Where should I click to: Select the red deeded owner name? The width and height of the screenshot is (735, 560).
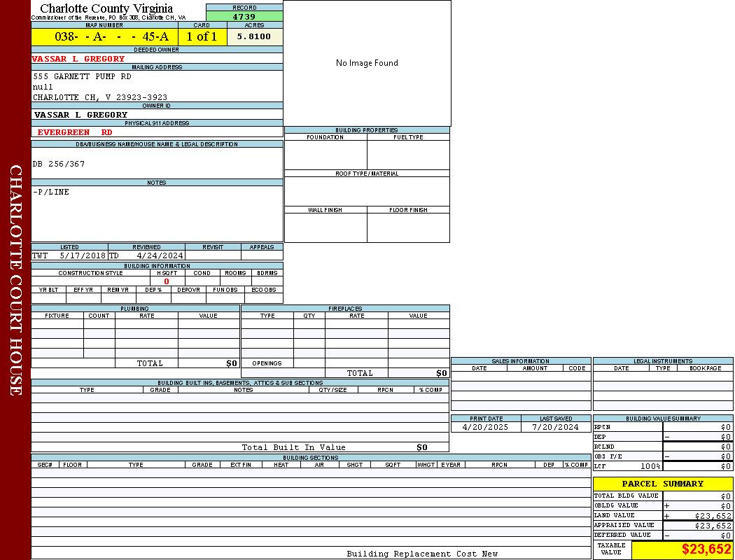tap(78, 59)
